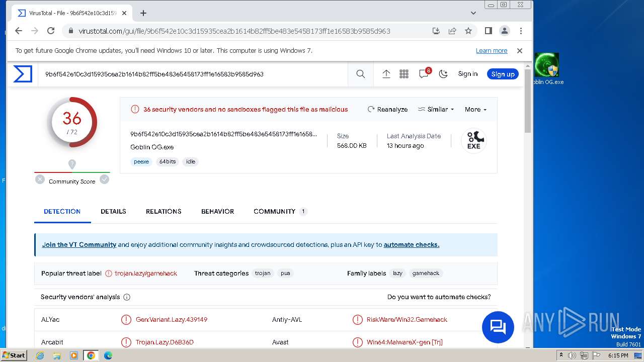Expand the tab search chevron
The width and height of the screenshot is (644, 362).
pyautogui.click(x=473, y=13)
